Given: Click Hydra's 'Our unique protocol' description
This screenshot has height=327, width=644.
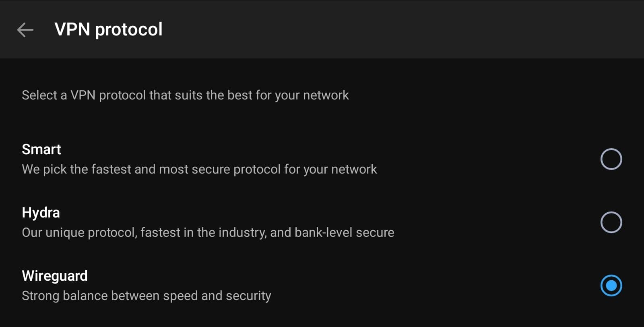Looking at the screenshot, I should tap(208, 232).
